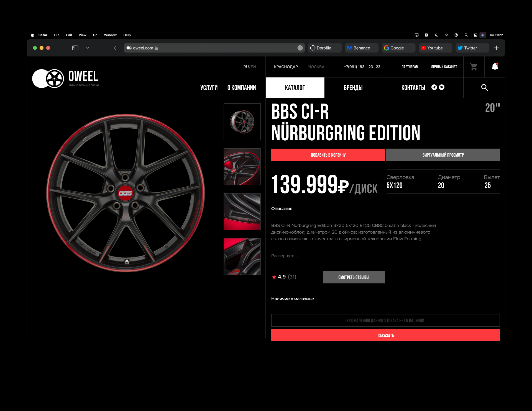Open site search magnifier icon

(484, 87)
